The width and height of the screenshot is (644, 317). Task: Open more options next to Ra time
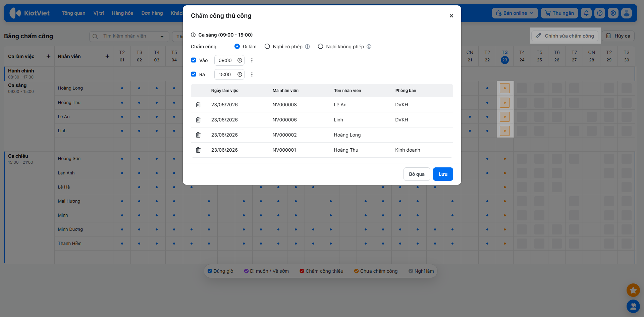(252, 74)
